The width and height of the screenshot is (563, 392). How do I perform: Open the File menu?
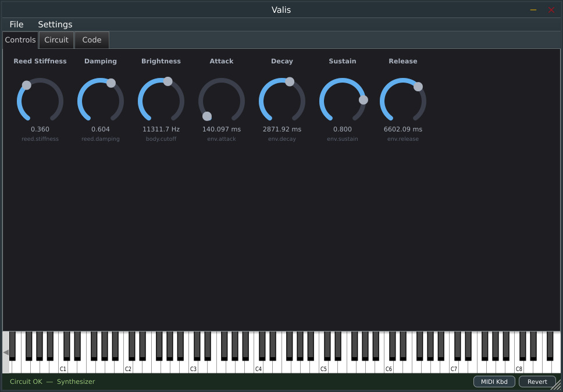click(x=16, y=24)
